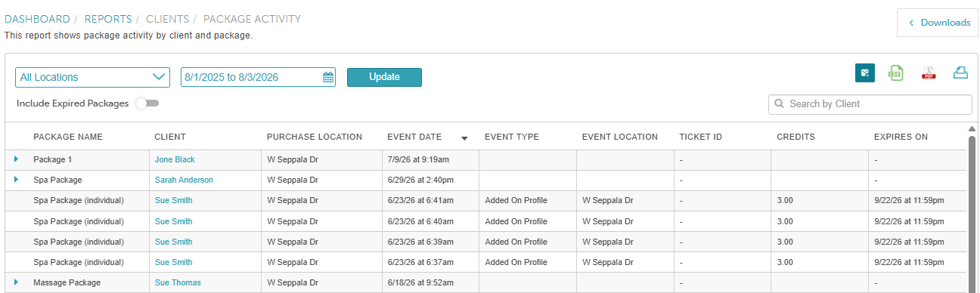This screenshot has width=980, height=293.
Task: Email the report via envelope icon
Action: point(865,72)
